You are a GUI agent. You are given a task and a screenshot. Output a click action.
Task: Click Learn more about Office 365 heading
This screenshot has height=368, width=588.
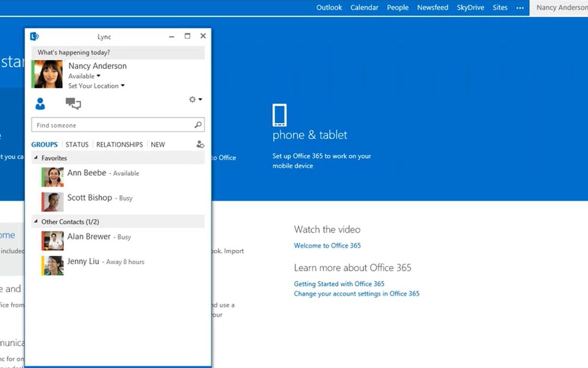[x=353, y=267]
